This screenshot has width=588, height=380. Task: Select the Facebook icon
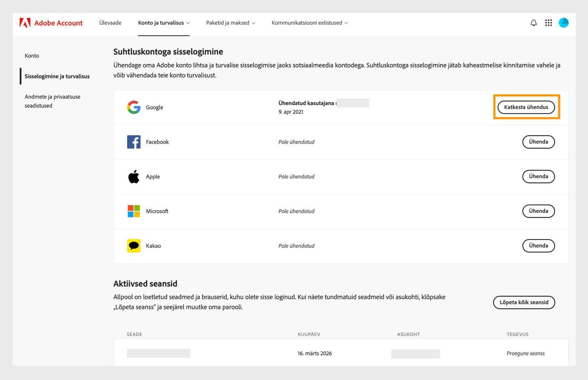click(134, 141)
